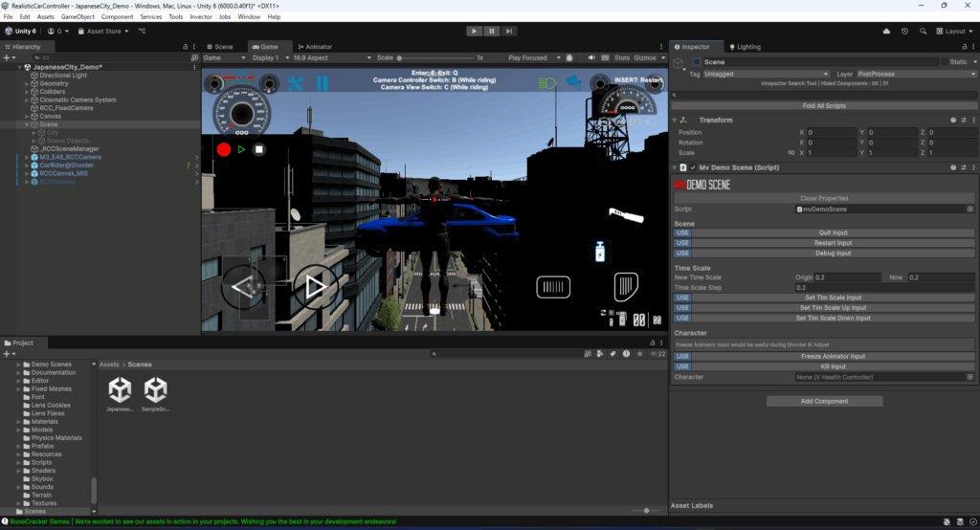
Task: Toggle USE next to Debug Input
Action: tap(682, 254)
